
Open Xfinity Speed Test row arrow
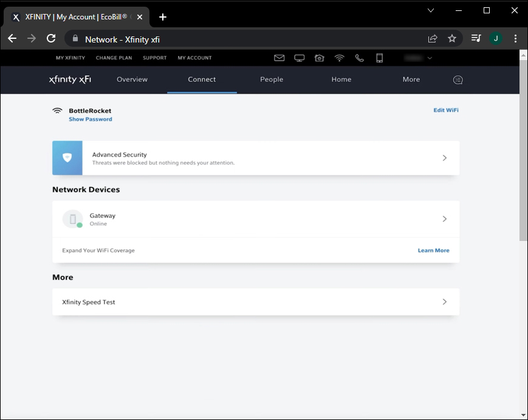point(444,302)
